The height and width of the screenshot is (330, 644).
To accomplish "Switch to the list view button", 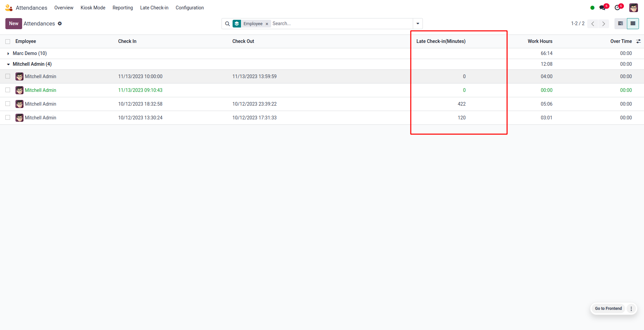I will tap(633, 23).
